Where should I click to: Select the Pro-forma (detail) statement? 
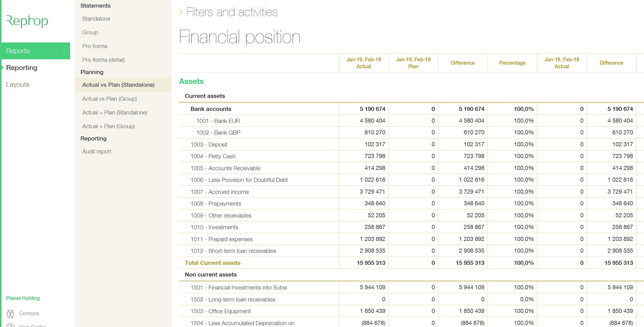coord(103,60)
